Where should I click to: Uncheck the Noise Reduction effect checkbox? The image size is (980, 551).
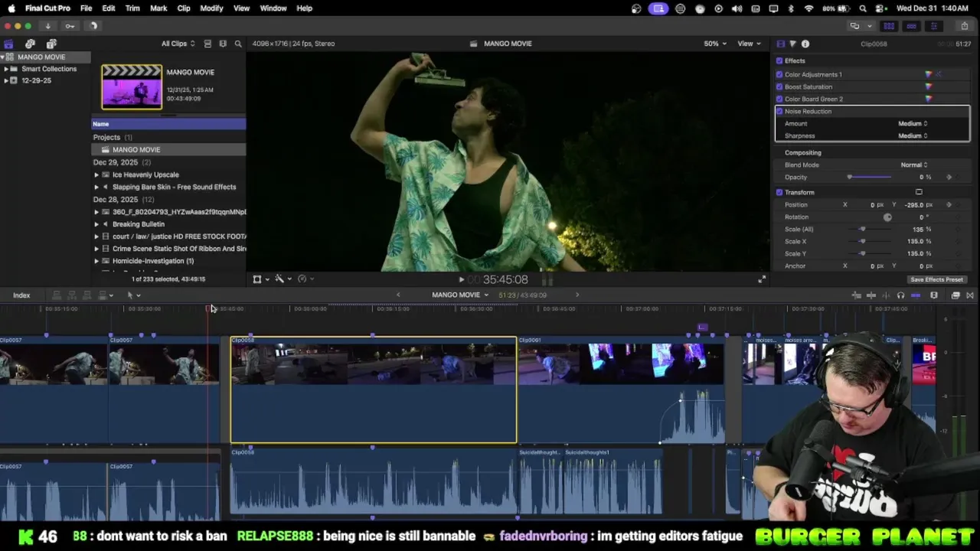pyautogui.click(x=779, y=111)
